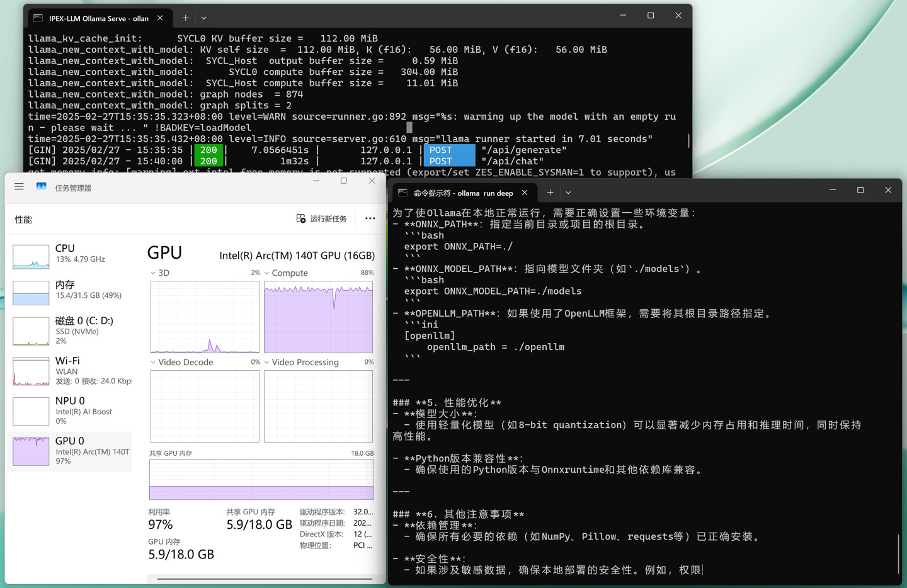Open the three-dot more options menu
Screen dimensions: 907x588
tap(370, 218)
